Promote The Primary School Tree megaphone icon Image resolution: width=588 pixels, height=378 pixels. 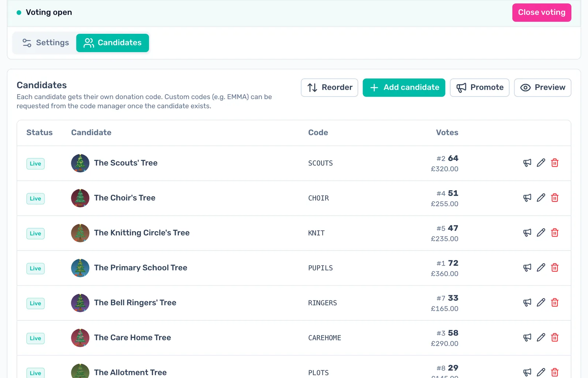click(x=527, y=267)
